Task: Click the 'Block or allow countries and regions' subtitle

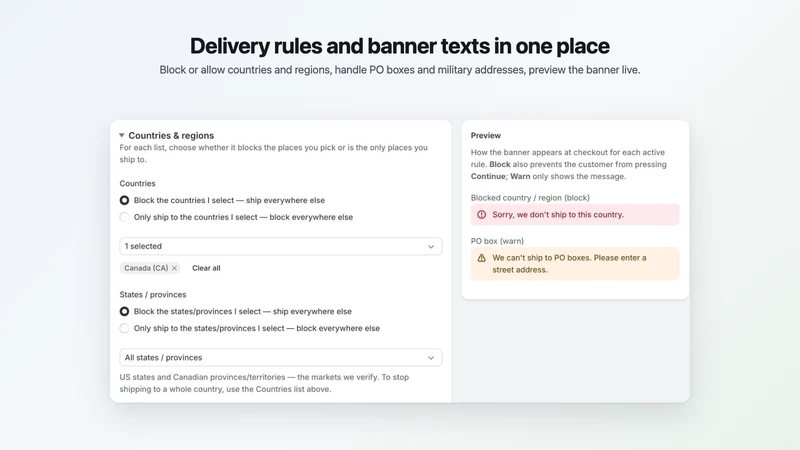Action: coord(399,70)
